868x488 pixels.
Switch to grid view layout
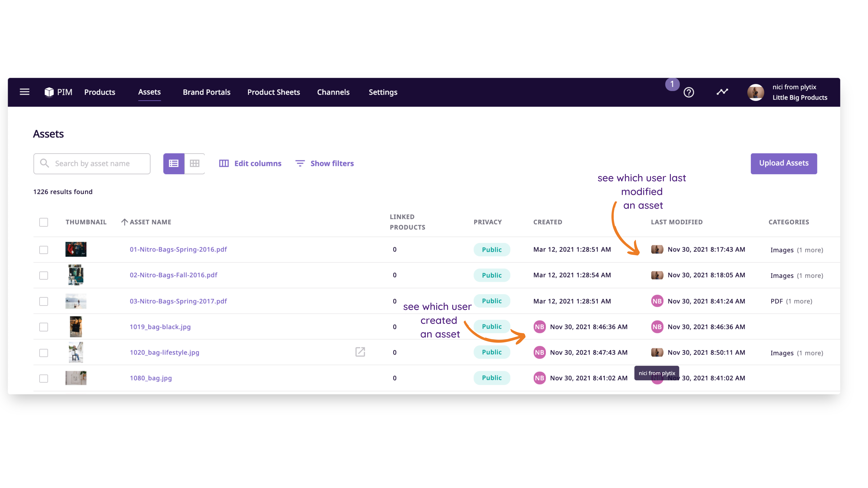[x=194, y=164]
